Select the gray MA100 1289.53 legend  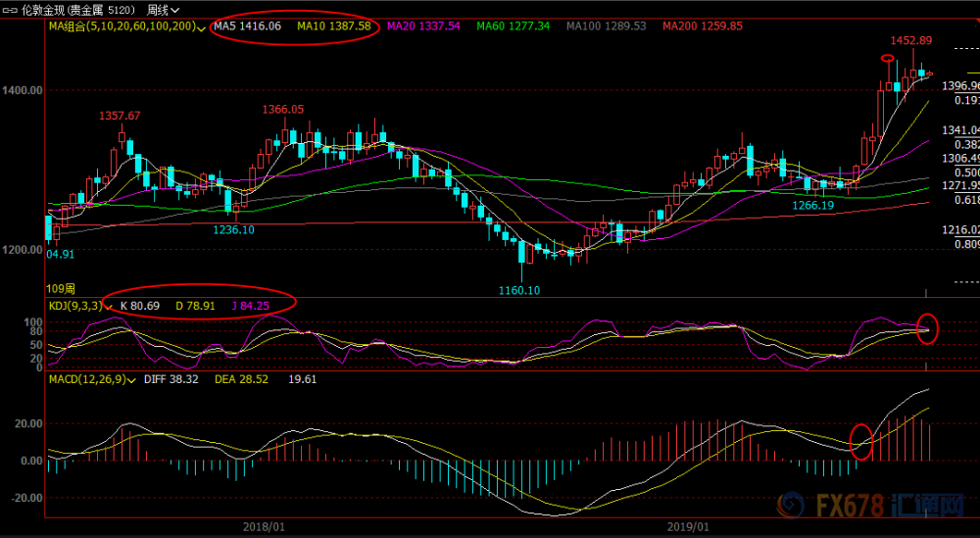(607, 26)
